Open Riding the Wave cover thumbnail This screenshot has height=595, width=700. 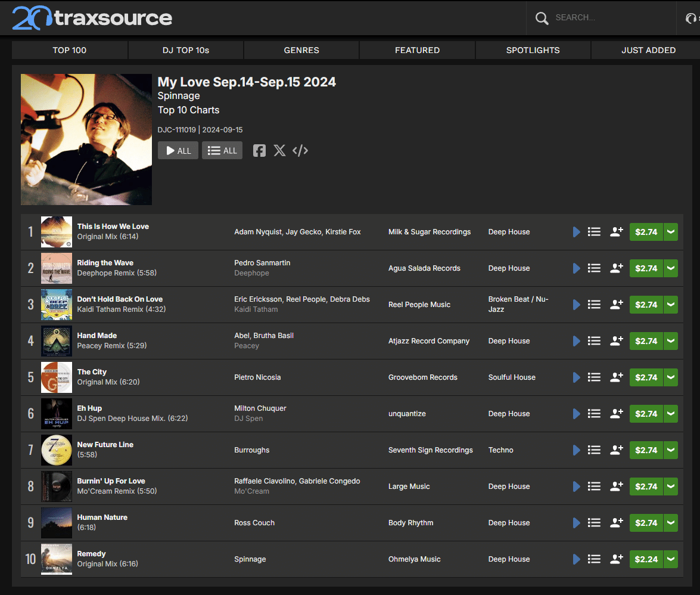(x=56, y=268)
